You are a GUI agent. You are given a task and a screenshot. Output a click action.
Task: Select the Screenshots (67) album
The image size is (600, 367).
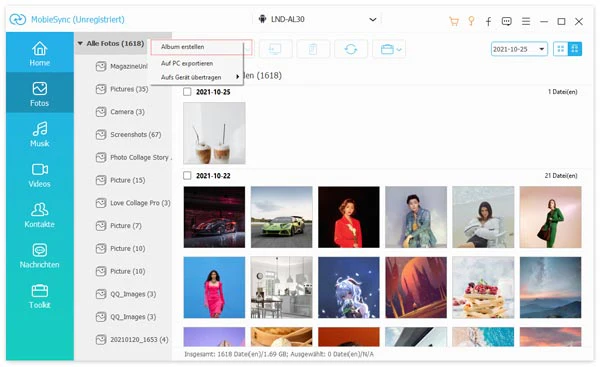click(128, 135)
